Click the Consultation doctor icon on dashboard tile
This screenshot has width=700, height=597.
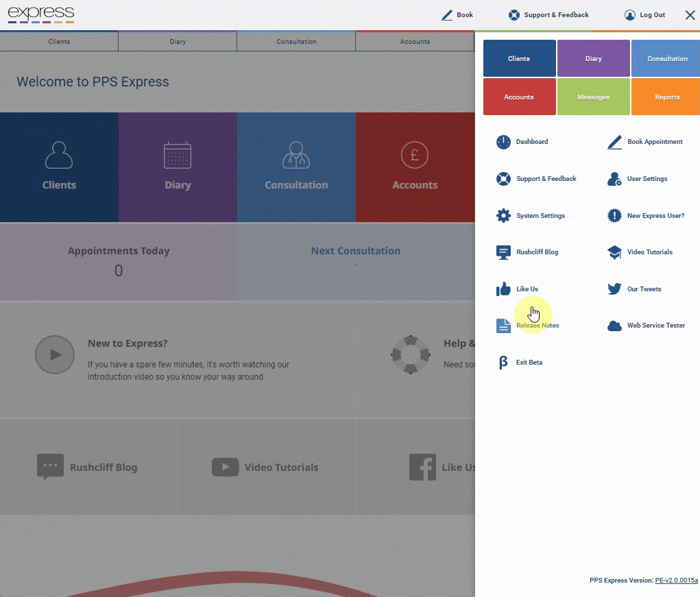[x=296, y=155]
